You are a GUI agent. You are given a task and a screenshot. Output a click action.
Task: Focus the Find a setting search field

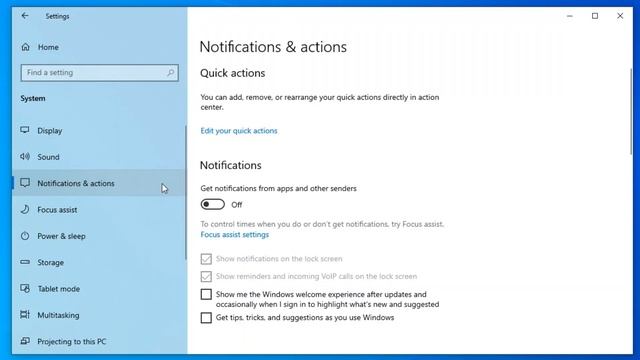coord(100,73)
